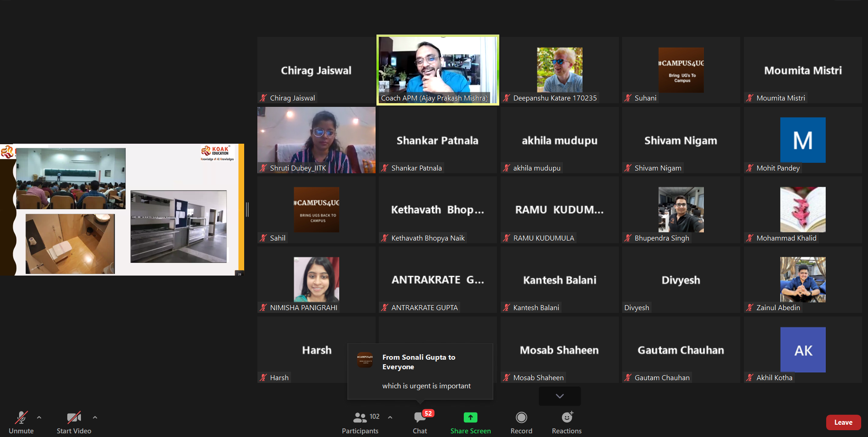This screenshot has height=437, width=868.
Task: Expand the Participants list arrow
Action: pos(390,417)
